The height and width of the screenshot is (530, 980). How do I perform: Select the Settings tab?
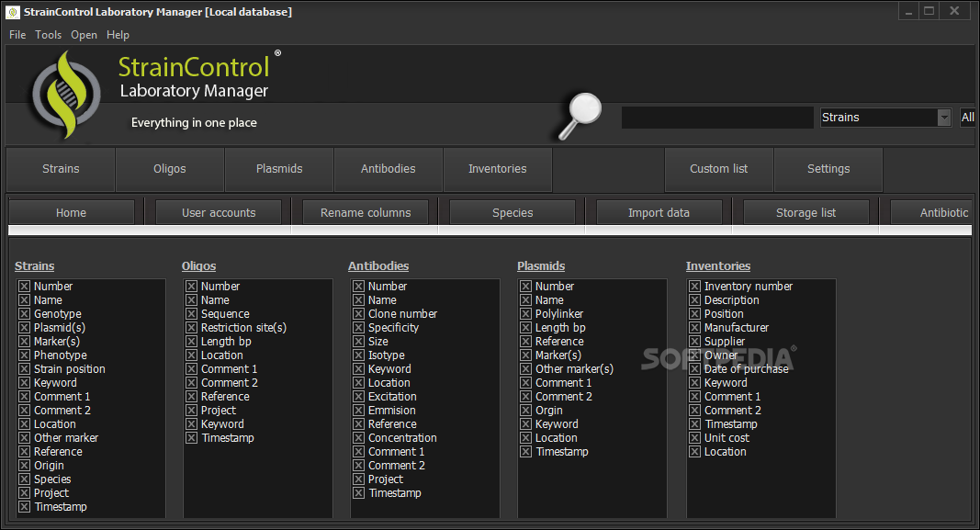pos(828,169)
